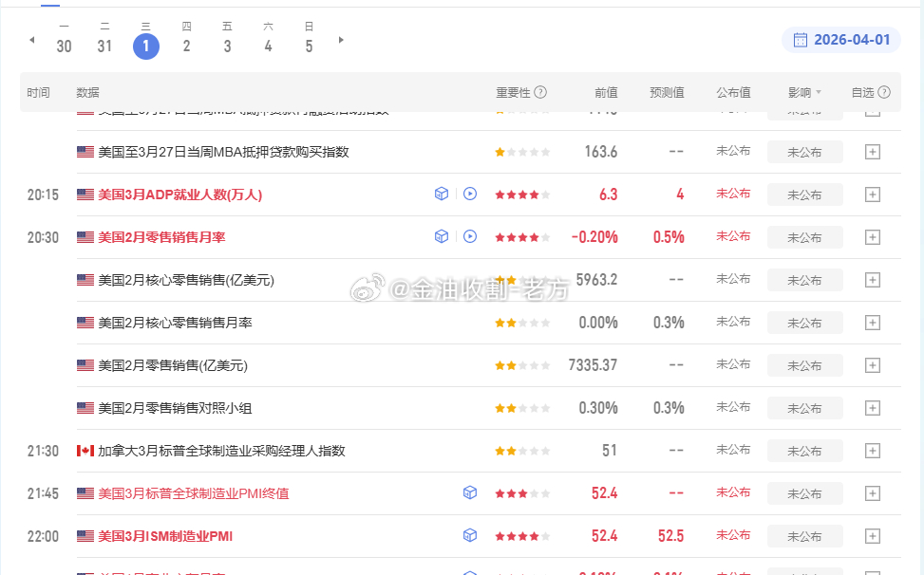Play the video icon on the ADP employment row
The width and height of the screenshot is (924, 575).
coord(470,194)
